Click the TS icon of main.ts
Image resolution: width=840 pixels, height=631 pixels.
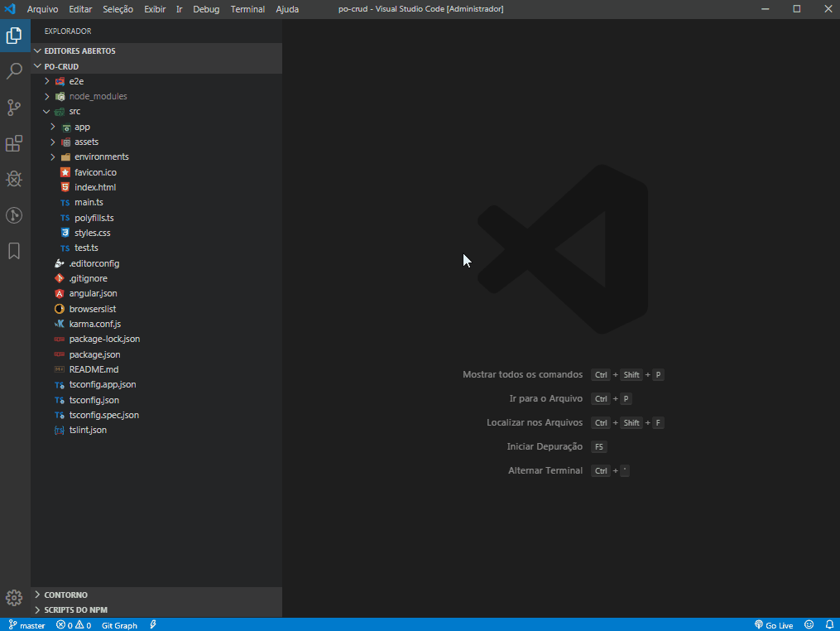pyautogui.click(x=65, y=203)
